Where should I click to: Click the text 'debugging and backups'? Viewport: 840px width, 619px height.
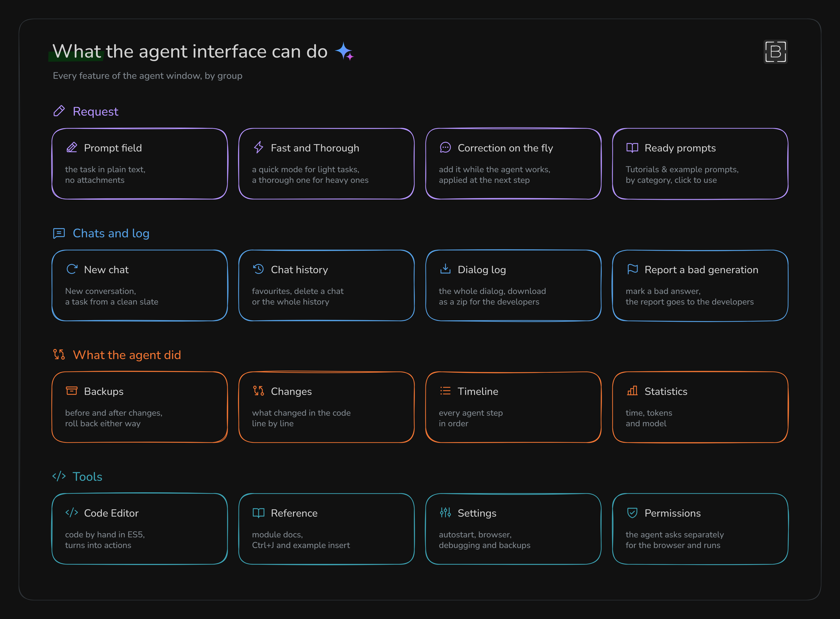pyautogui.click(x=484, y=545)
